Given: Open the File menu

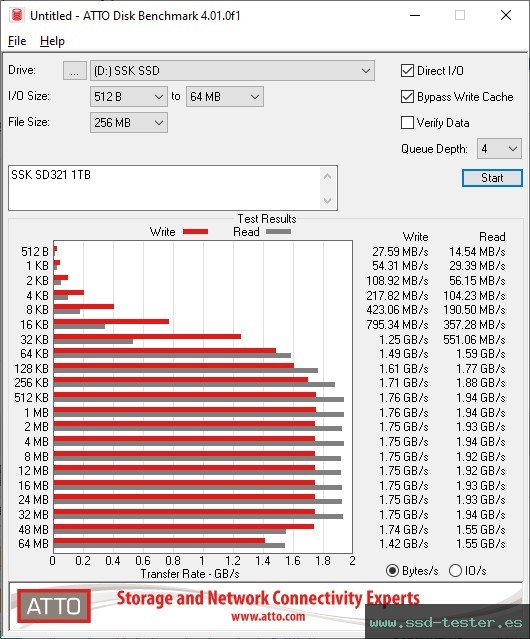Looking at the screenshot, I should (x=17, y=41).
